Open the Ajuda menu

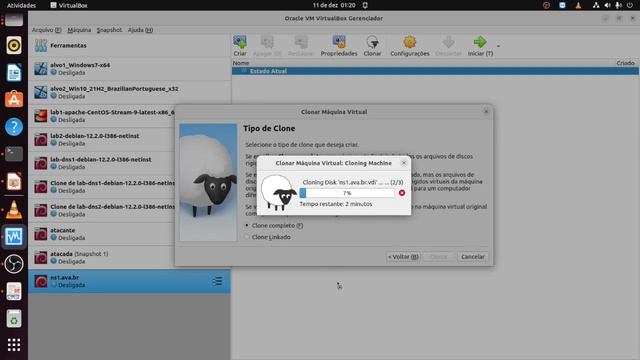tap(140, 30)
